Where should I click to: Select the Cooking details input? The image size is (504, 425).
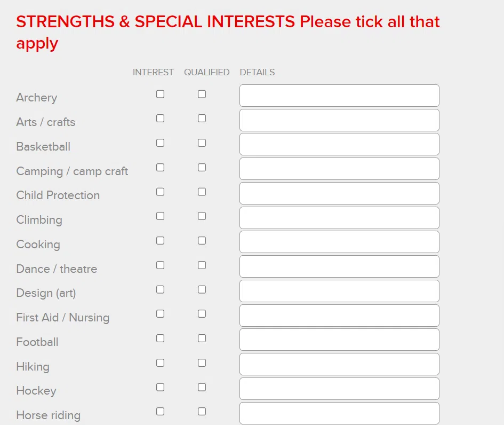coord(339,242)
